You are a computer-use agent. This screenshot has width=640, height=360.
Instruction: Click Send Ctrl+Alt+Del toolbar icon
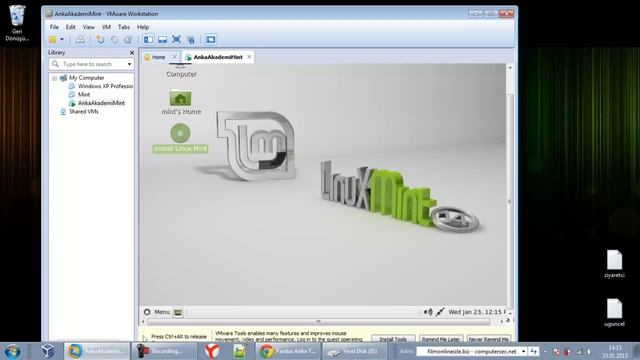click(80, 40)
